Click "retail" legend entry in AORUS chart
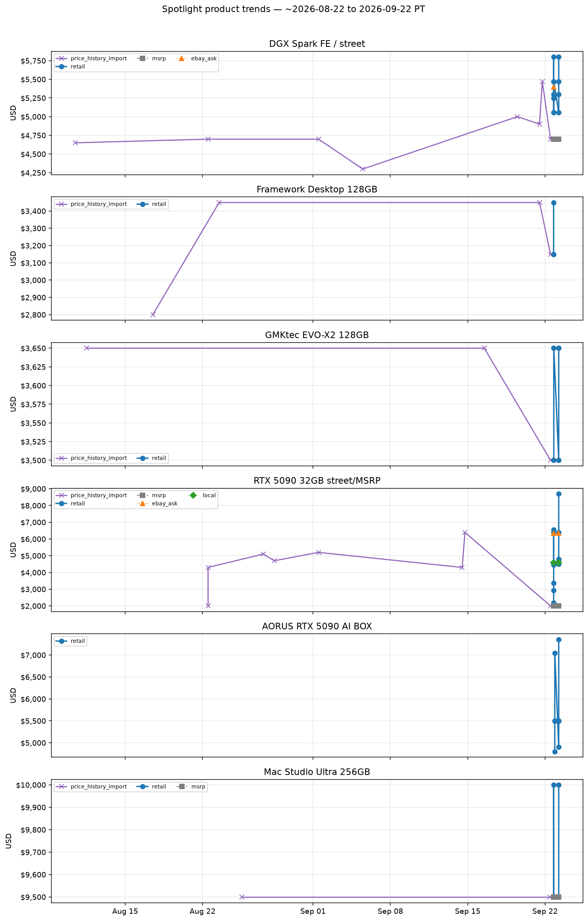The width and height of the screenshot is (588, 921). click(x=70, y=641)
